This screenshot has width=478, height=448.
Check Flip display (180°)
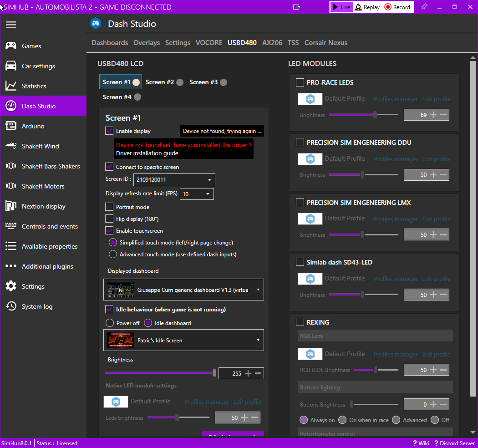click(109, 219)
